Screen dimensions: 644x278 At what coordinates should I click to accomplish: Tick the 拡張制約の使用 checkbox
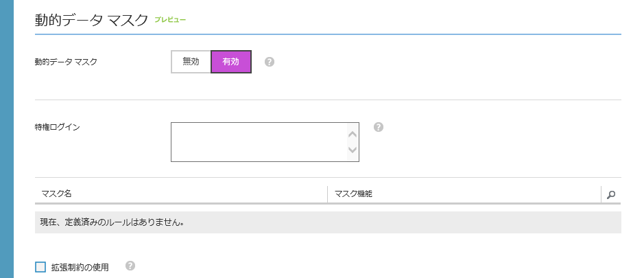coord(40,267)
